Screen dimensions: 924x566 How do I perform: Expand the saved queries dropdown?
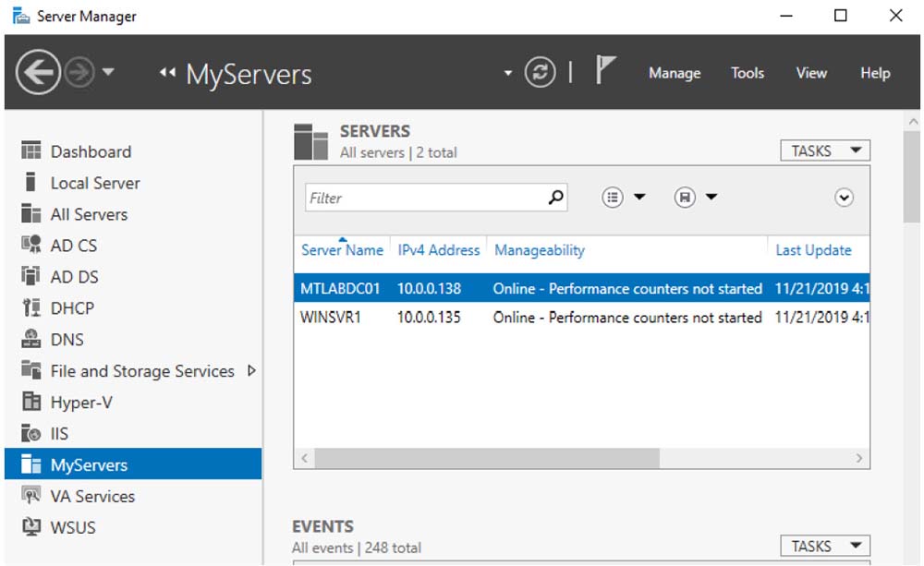pos(696,197)
